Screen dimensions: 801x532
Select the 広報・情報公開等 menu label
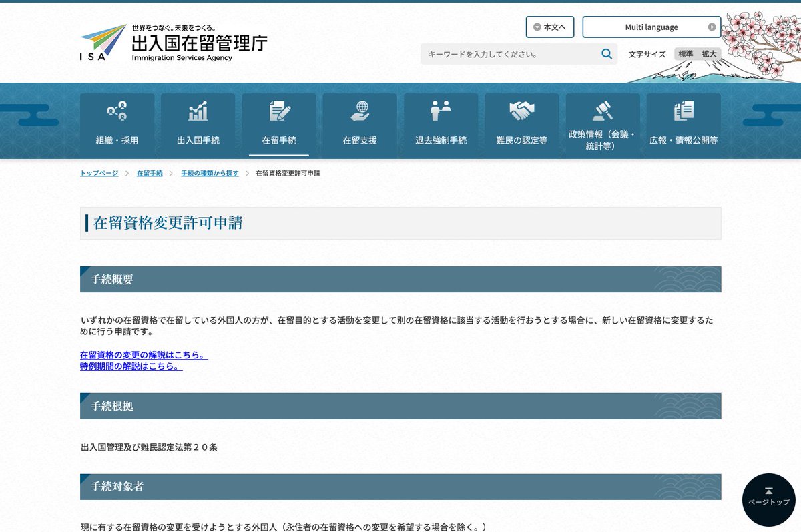tap(684, 140)
